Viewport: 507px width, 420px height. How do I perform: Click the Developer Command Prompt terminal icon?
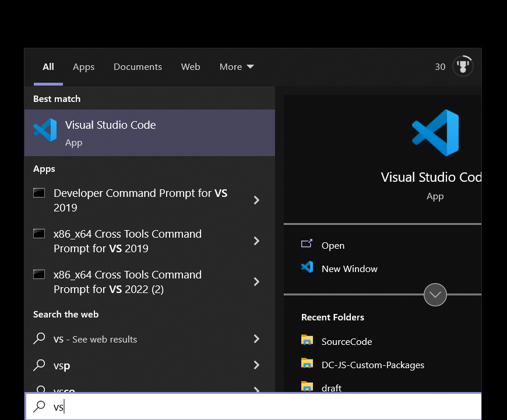(x=39, y=193)
